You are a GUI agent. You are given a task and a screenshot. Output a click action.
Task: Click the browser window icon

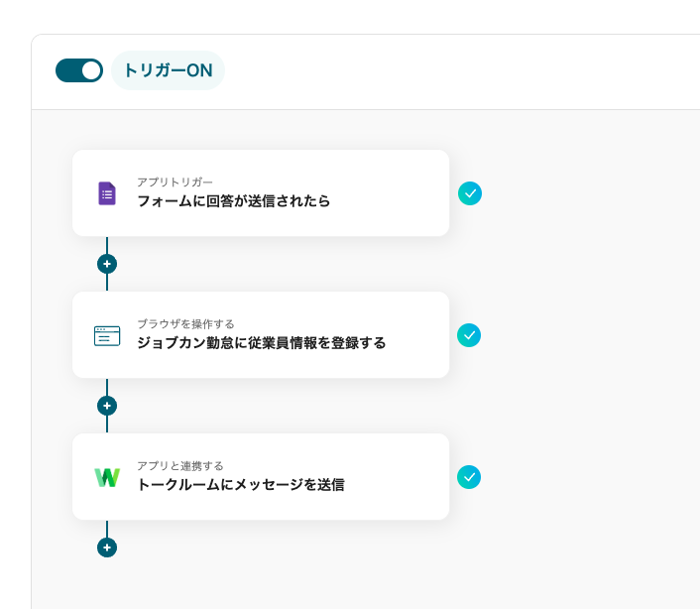pyautogui.click(x=107, y=335)
